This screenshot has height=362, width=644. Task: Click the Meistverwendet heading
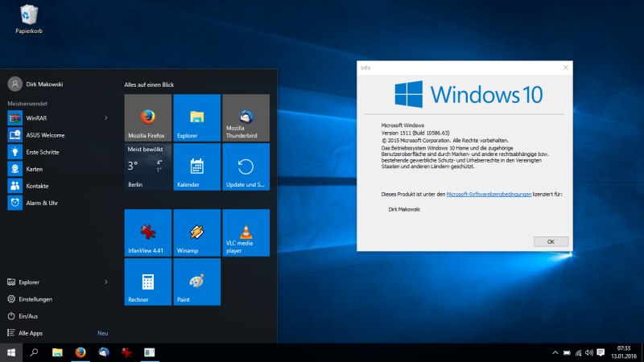pos(27,104)
